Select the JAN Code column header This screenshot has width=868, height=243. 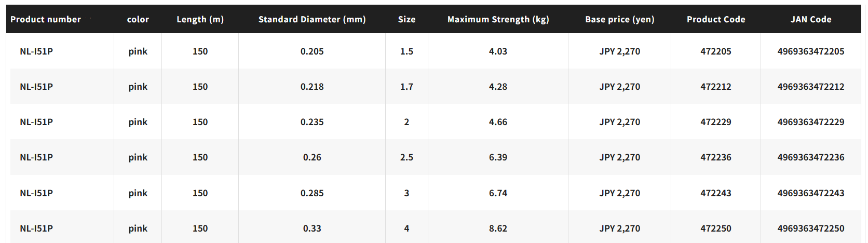point(810,19)
